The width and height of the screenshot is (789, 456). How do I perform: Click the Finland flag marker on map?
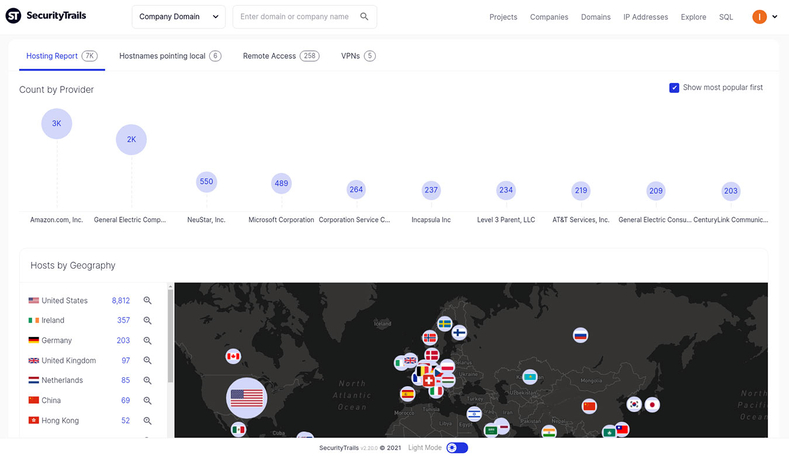[459, 333]
